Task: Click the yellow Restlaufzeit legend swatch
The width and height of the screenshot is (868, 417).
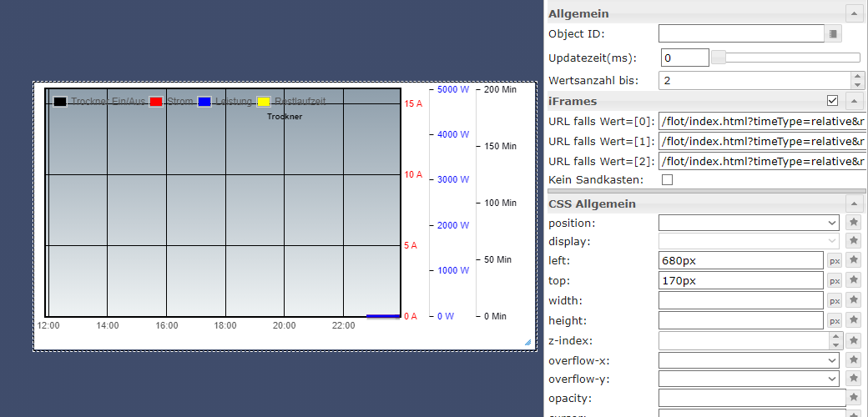Action: pos(264,102)
